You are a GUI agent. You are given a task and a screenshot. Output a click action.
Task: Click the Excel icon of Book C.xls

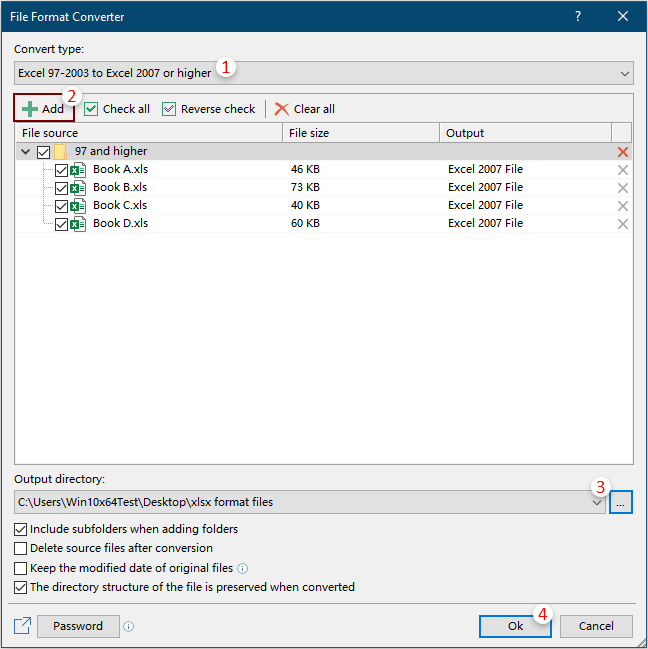click(x=78, y=206)
